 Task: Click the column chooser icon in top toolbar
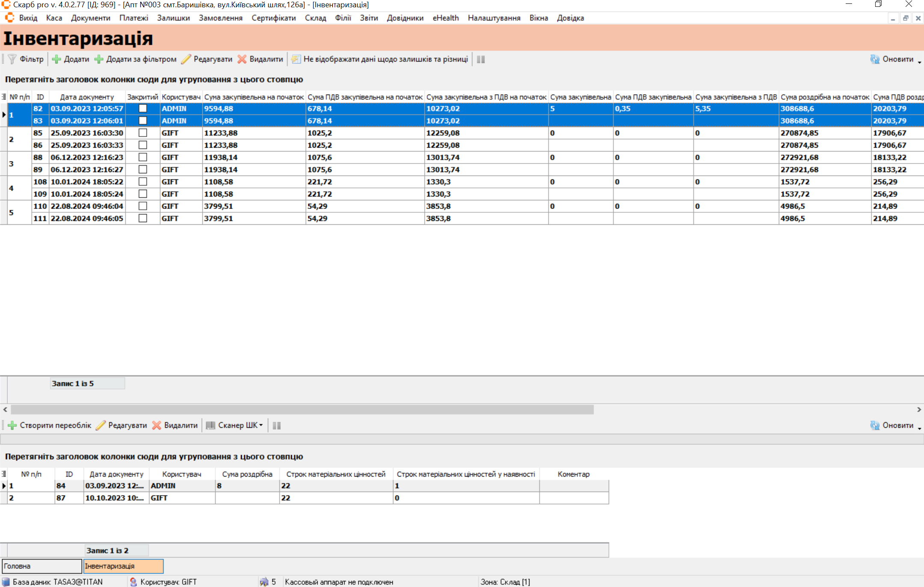point(481,60)
